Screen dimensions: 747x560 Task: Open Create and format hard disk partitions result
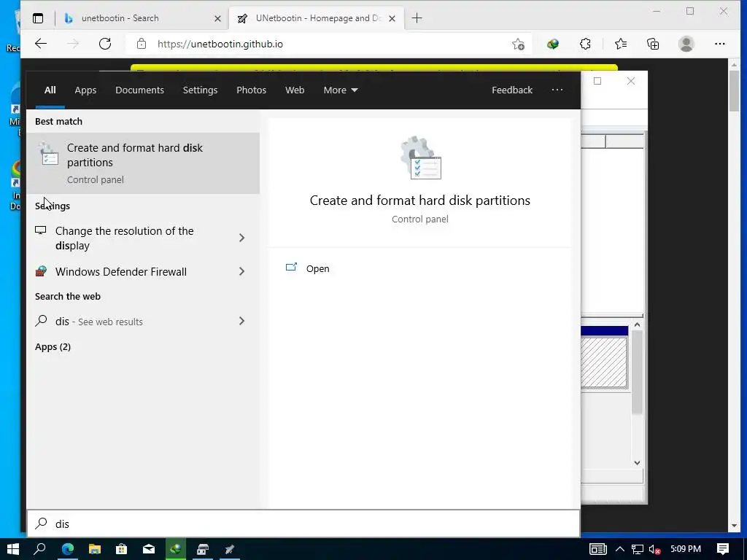143,163
